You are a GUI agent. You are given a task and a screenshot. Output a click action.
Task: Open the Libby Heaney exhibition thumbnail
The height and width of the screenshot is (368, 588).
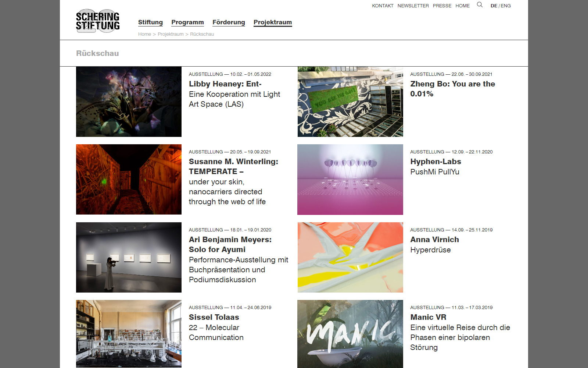point(129,102)
